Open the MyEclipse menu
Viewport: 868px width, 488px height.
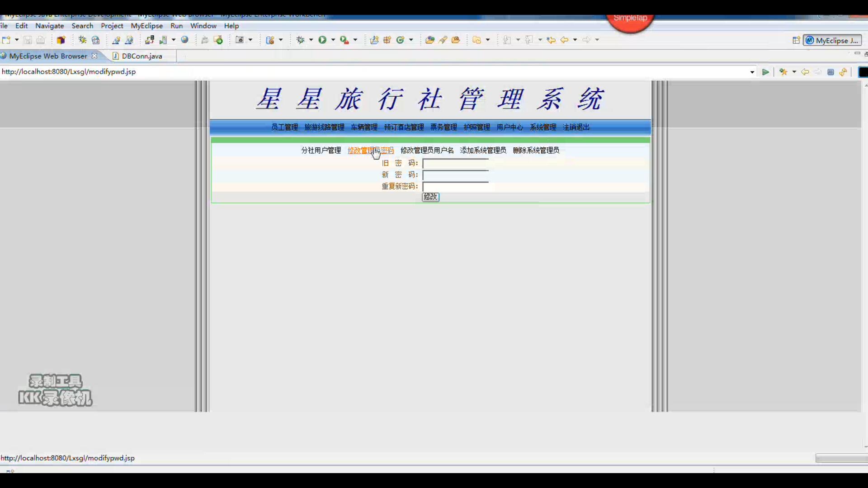pos(147,26)
